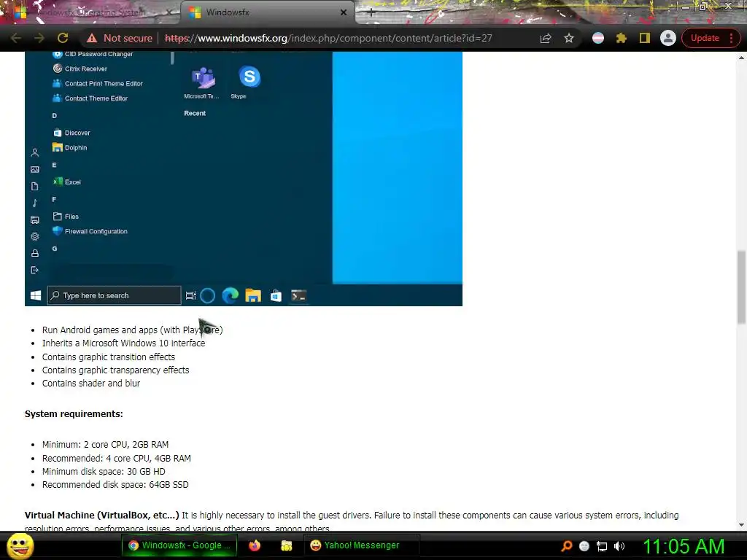Click 'Recommended disk space: 64GB SSD'
This screenshot has height=560, width=747.
[115, 485]
